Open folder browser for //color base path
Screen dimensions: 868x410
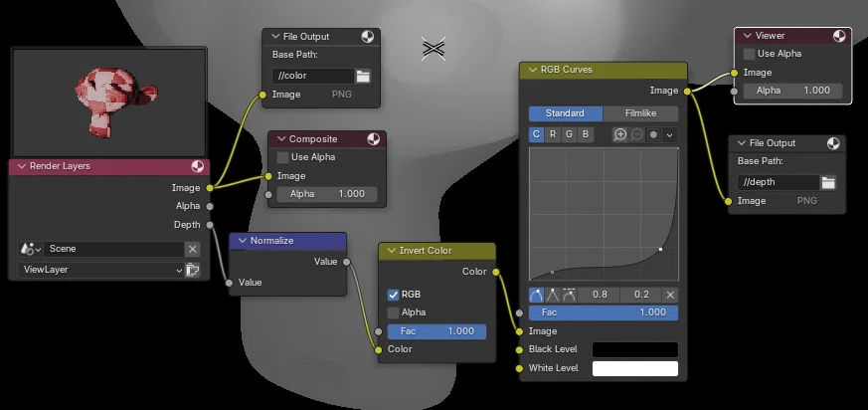[x=363, y=76]
